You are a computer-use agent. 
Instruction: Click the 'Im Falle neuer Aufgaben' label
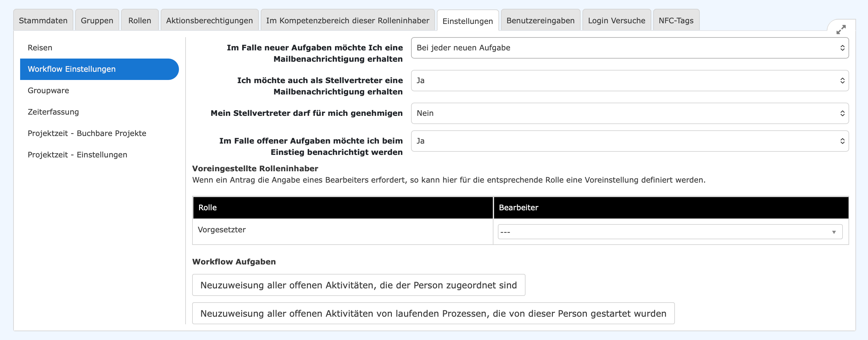(314, 53)
